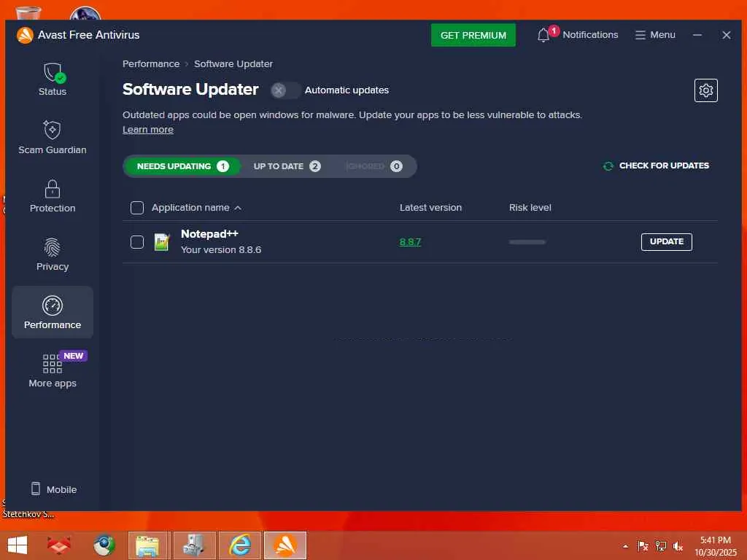Click the Get Premium button

tap(473, 35)
